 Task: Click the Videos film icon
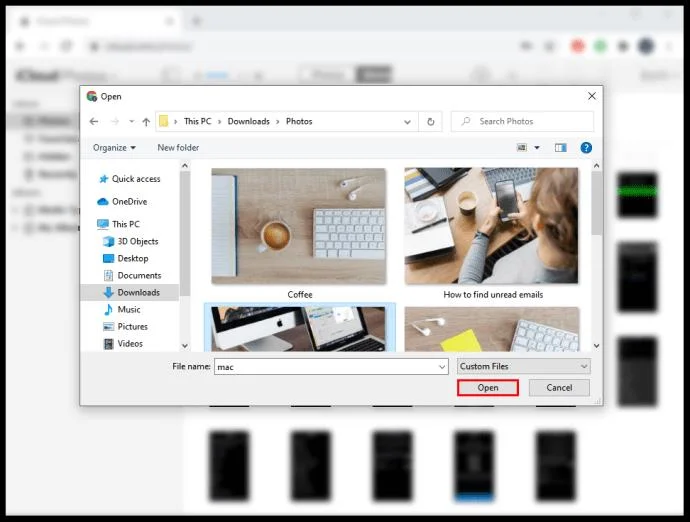[x=108, y=344]
